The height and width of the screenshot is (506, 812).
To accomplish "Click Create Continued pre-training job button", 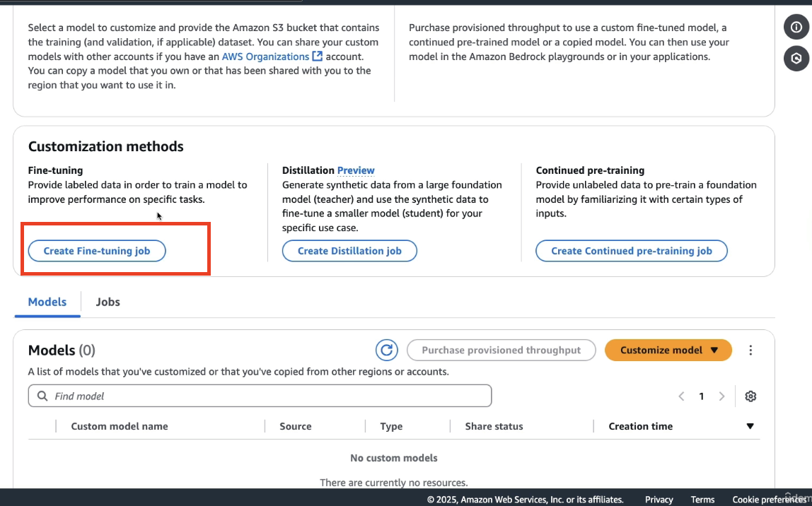I will (x=631, y=251).
